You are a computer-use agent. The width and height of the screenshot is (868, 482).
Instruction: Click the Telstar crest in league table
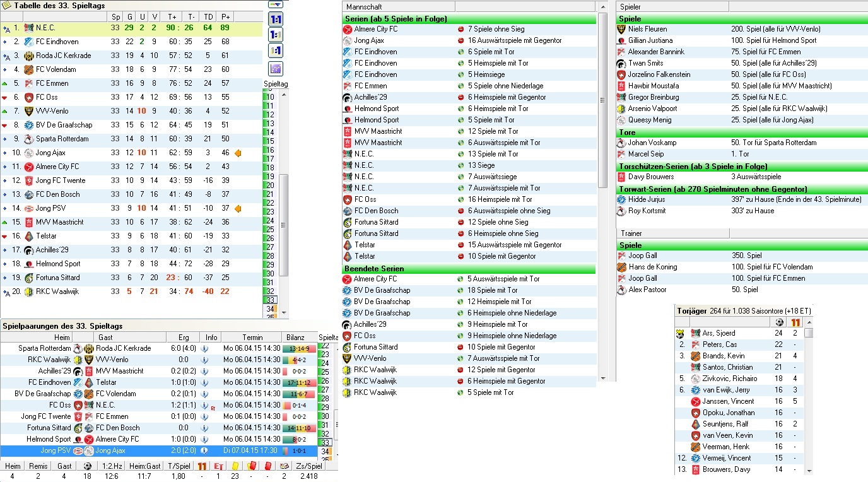pyautogui.click(x=29, y=236)
